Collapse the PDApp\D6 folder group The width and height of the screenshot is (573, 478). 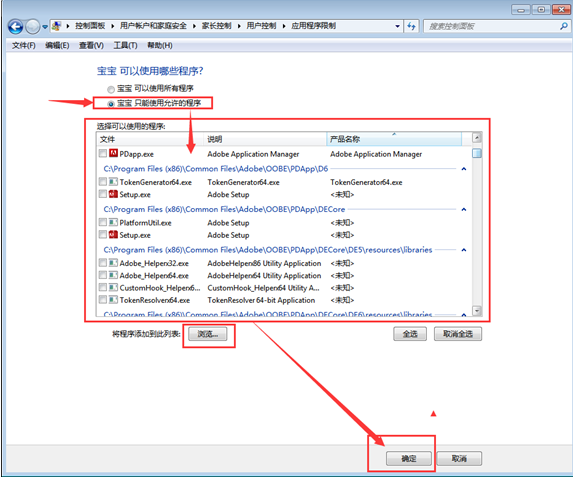pos(464,169)
